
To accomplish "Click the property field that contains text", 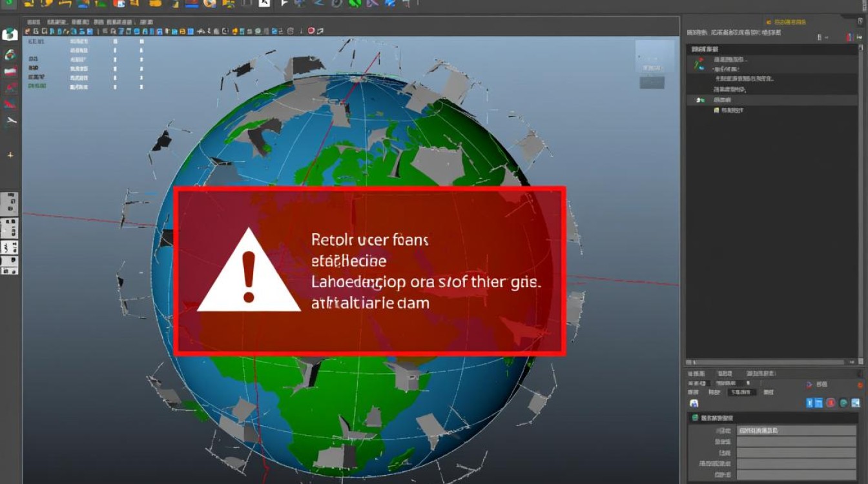I will tap(796, 430).
